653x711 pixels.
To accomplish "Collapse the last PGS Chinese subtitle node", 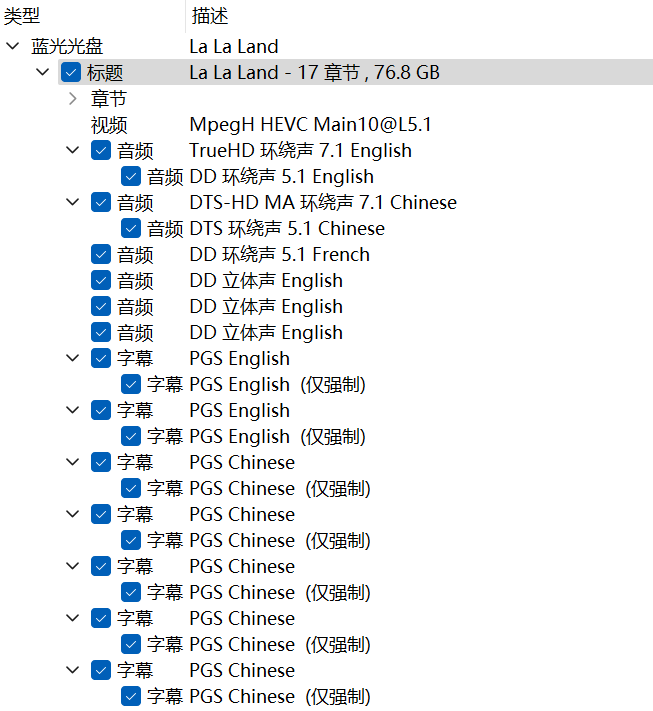I will pyautogui.click(x=73, y=670).
